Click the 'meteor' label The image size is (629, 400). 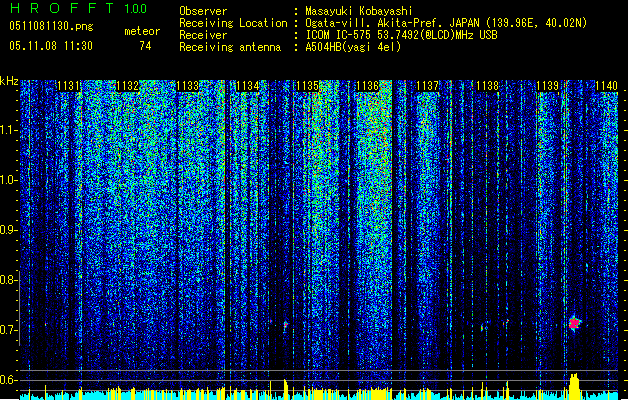coord(142,31)
